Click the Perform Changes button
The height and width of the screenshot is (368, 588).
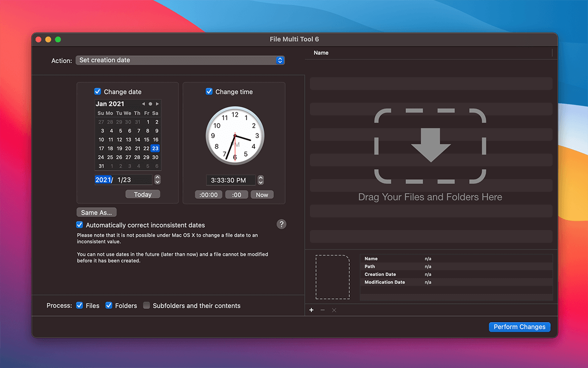[519, 327]
